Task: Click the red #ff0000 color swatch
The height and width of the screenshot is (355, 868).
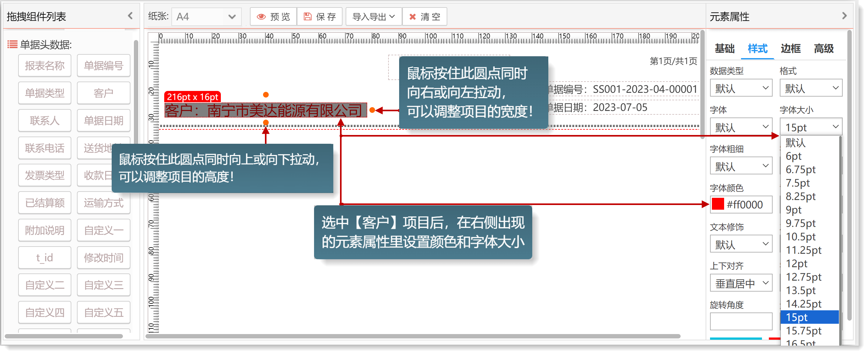Action: 718,204
